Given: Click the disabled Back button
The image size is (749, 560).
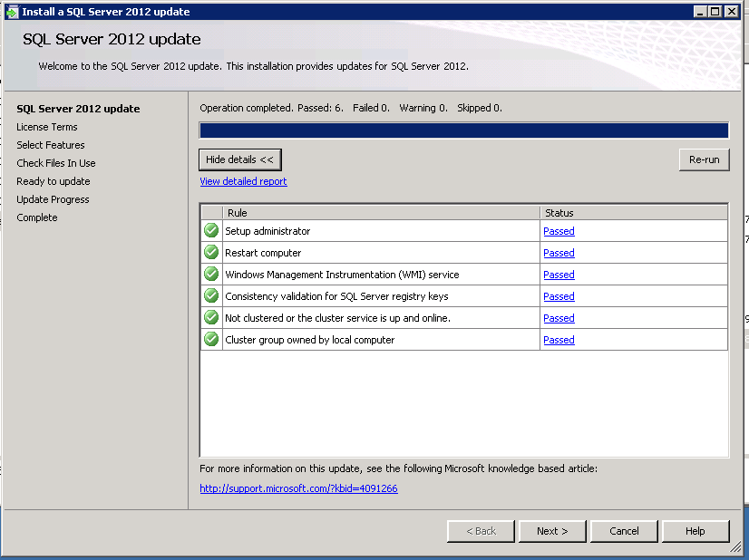Looking at the screenshot, I should click(x=481, y=531).
